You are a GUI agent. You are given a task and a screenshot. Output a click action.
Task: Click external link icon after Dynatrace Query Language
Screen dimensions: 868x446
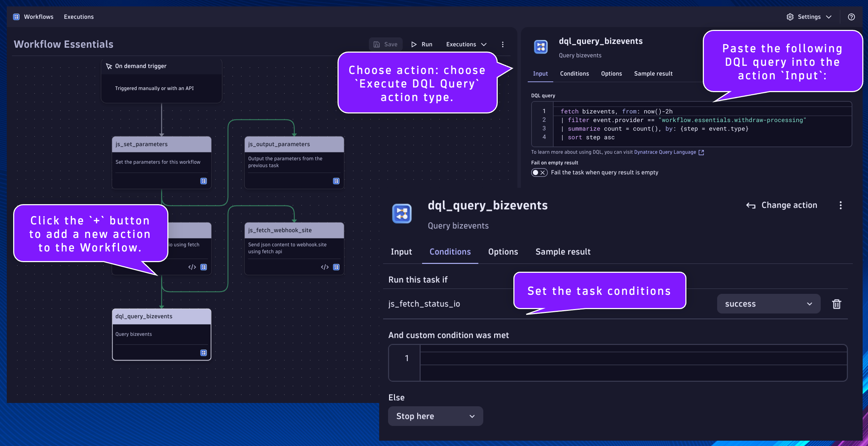click(701, 152)
